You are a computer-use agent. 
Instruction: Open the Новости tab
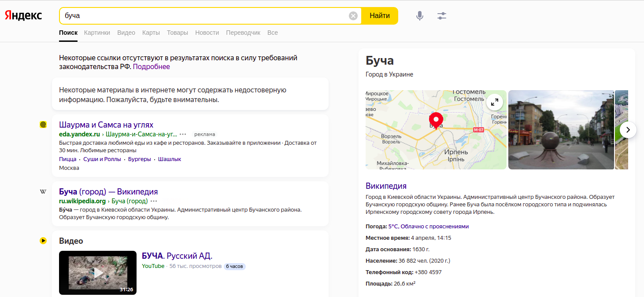(207, 33)
